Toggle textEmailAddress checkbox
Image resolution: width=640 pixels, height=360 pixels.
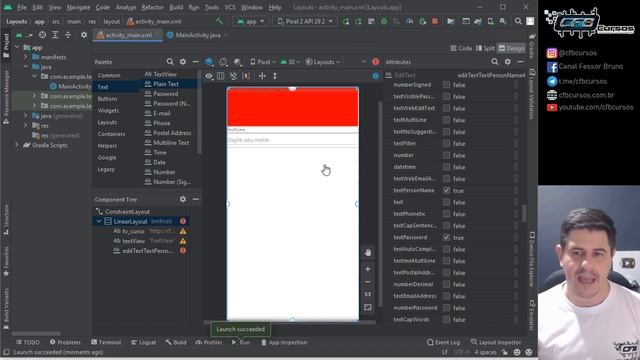[447, 296]
